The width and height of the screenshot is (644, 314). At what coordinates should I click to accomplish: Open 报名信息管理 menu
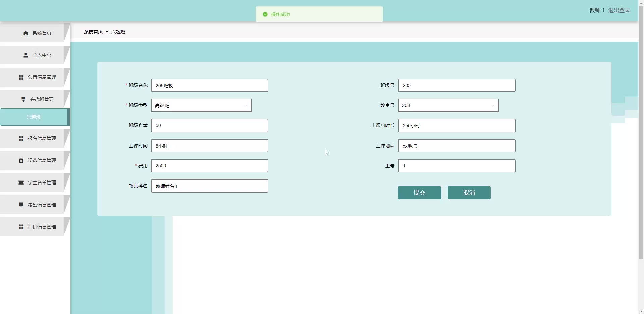[x=35, y=138]
